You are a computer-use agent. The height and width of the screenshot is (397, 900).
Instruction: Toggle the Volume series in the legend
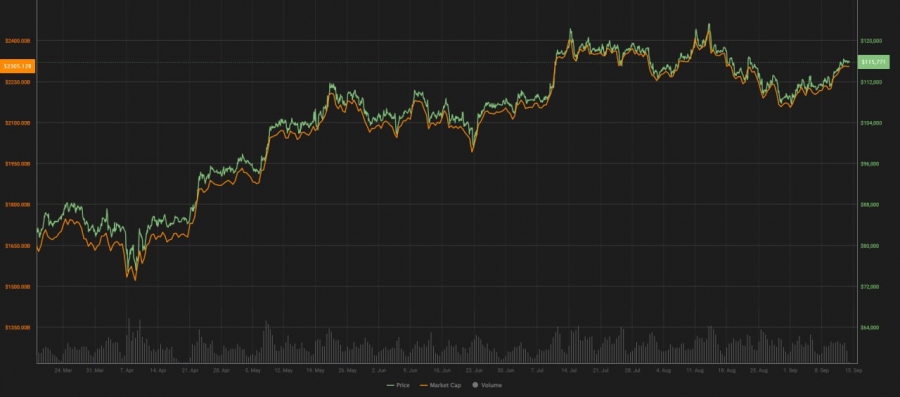(487, 385)
